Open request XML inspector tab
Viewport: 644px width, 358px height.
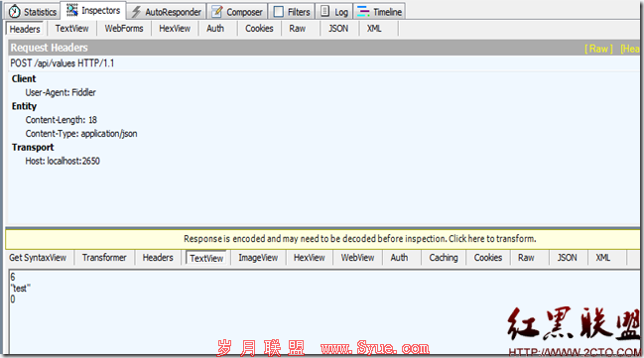click(x=374, y=29)
